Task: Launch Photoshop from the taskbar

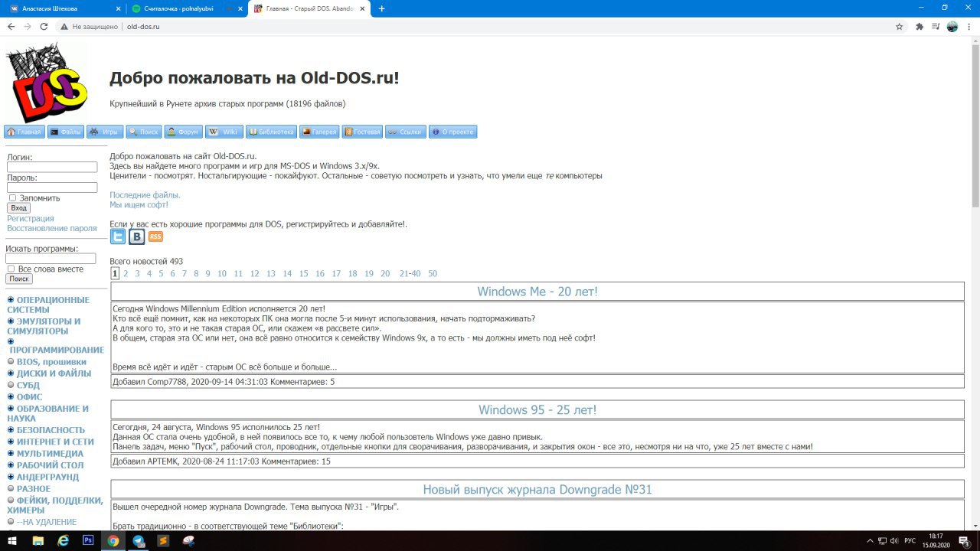Action: pyautogui.click(x=88, y=540)
